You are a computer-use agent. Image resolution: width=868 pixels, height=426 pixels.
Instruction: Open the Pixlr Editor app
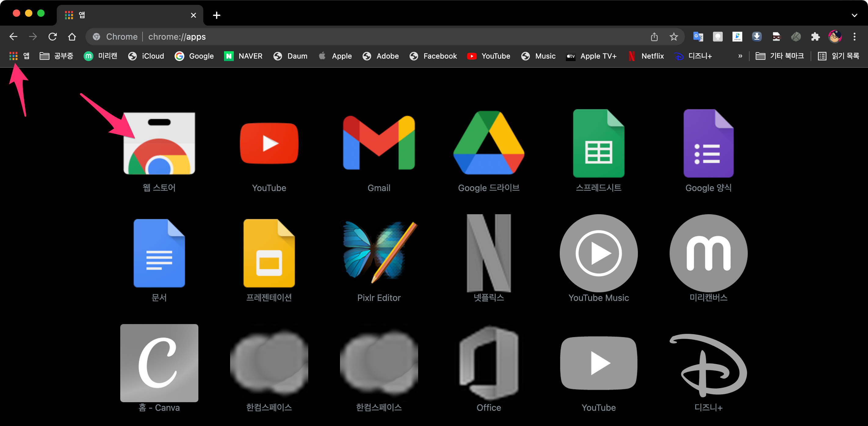(379, 253)
